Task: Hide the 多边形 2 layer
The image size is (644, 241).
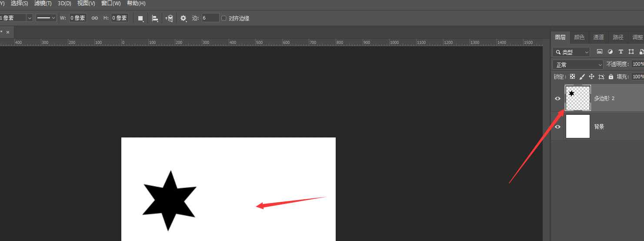Action: click(558, 98)
